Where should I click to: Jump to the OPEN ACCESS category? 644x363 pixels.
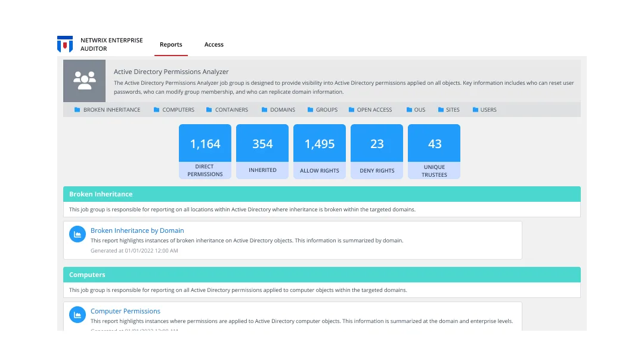(x=374, y=110)
